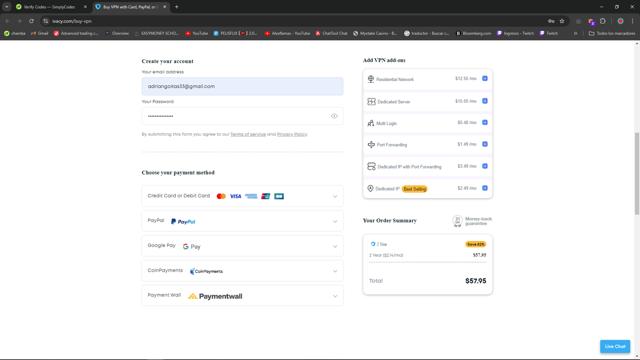
Task: Bookmark this page with the star icon
Action: (x=562, y=21)
